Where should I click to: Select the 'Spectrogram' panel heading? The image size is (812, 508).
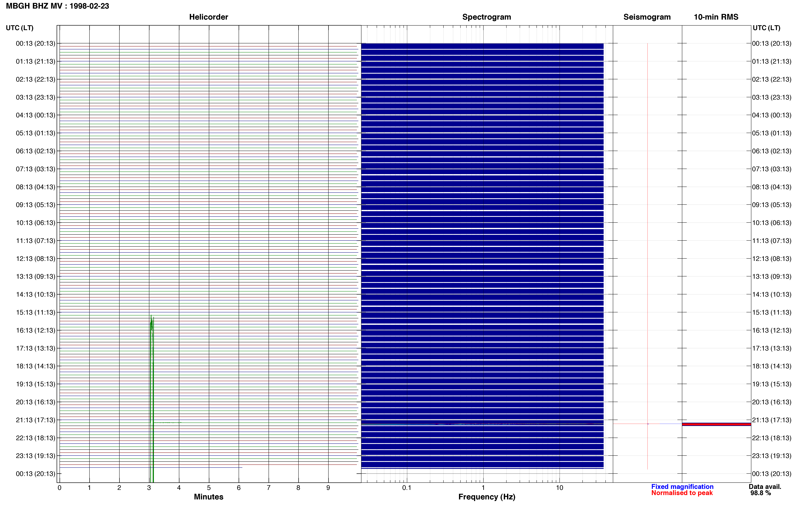[x=487, y=17]
